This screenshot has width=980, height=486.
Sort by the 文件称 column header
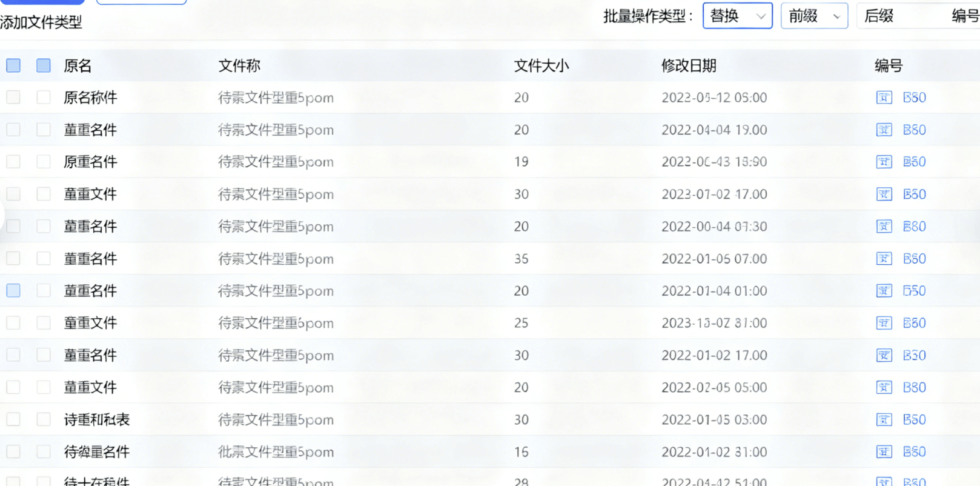(239, 65)
